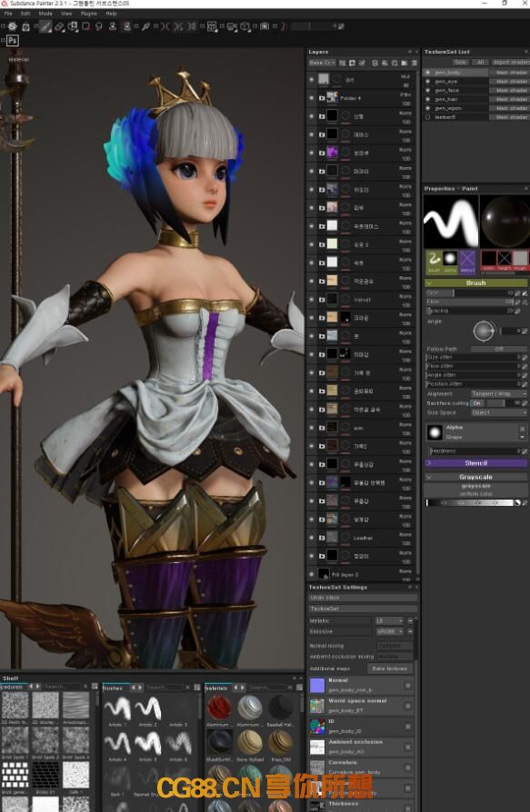Click the Export to Photoshop icon
The height and width of the screenshot is (812, 530).
point(13,41)
